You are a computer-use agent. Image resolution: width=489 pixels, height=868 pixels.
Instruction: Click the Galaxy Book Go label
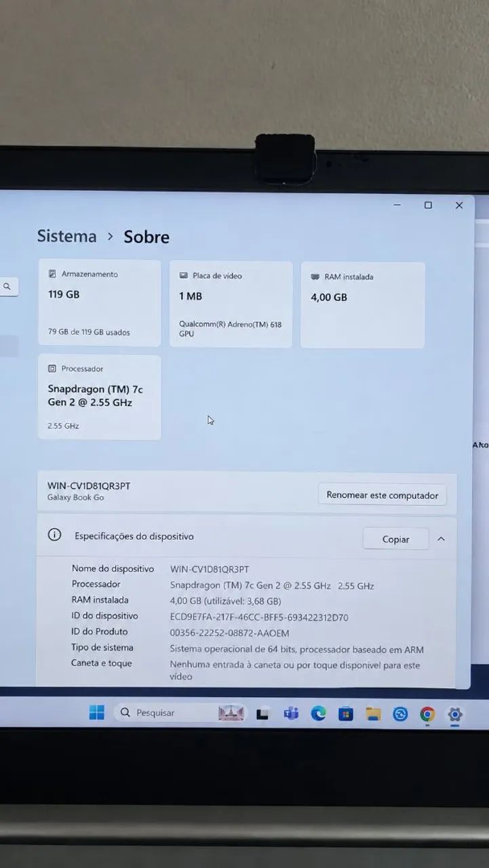(75, 498)
